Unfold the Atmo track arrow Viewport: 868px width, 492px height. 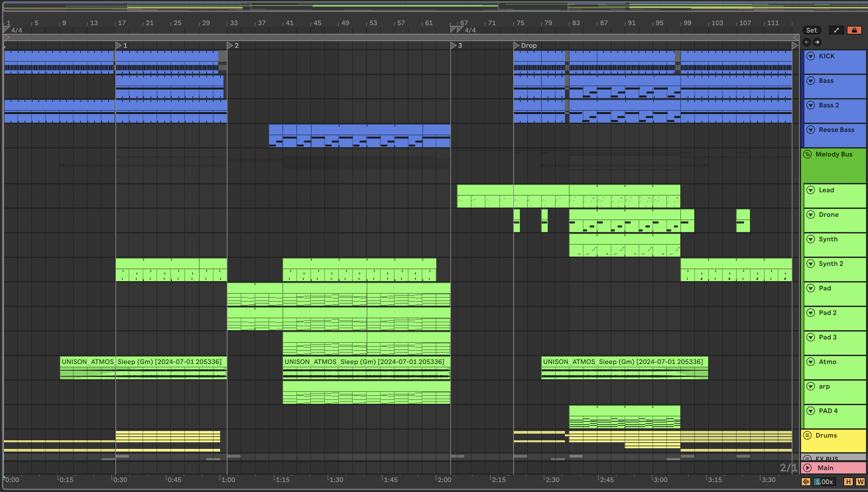tap(811, 362)
